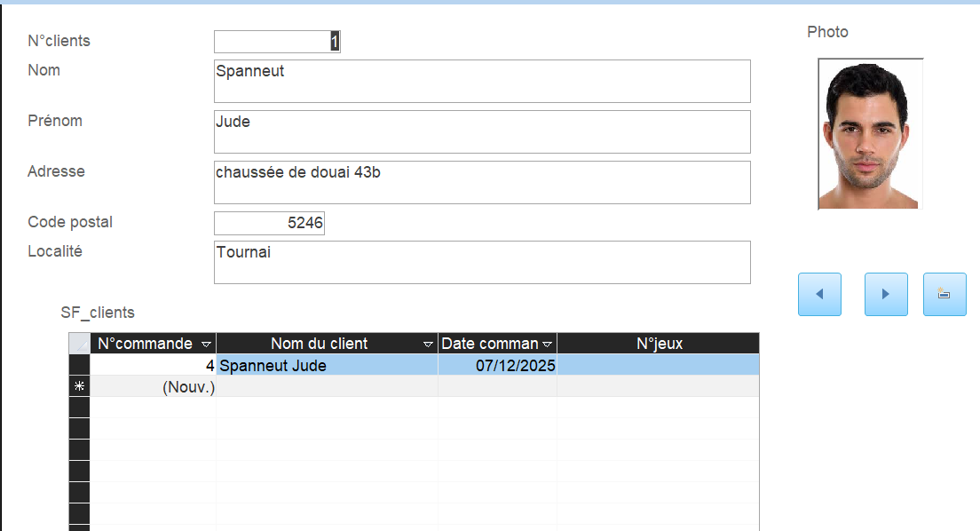980x531 pixels.
Task: Click the Prénom field containing Jude
Action: [482, 131]
